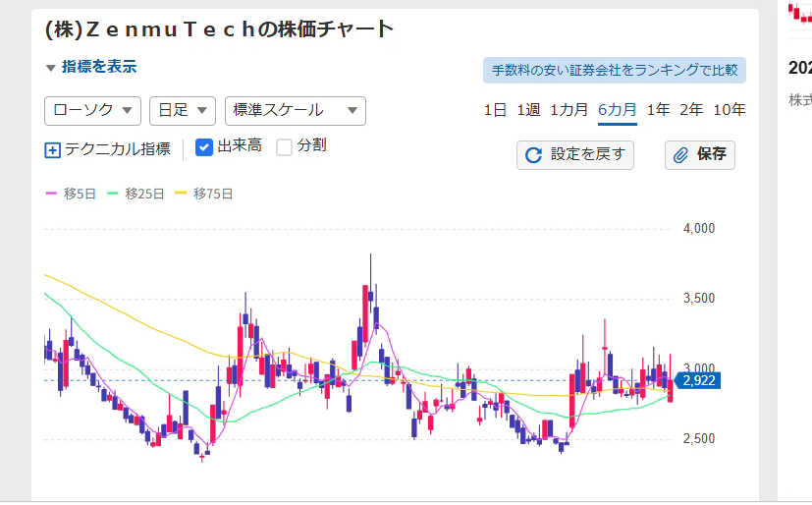Click the chart title (株)ZenmuTechの株価チャート

220,29
